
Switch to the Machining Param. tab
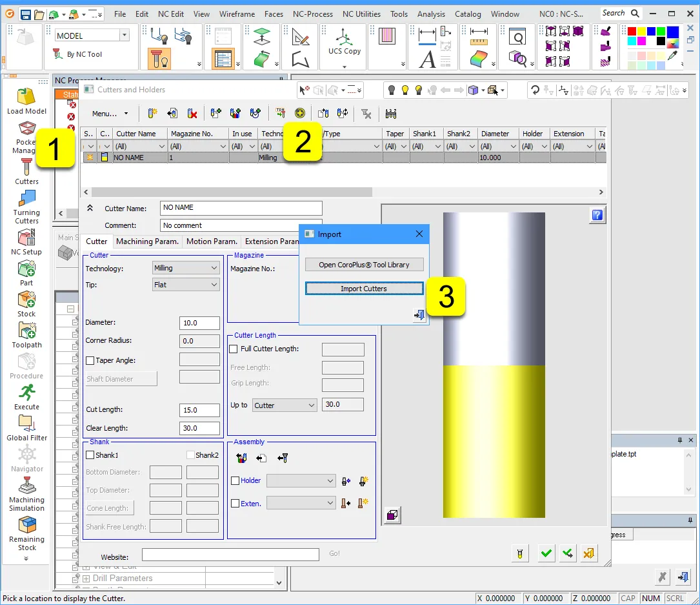(147, 241)
